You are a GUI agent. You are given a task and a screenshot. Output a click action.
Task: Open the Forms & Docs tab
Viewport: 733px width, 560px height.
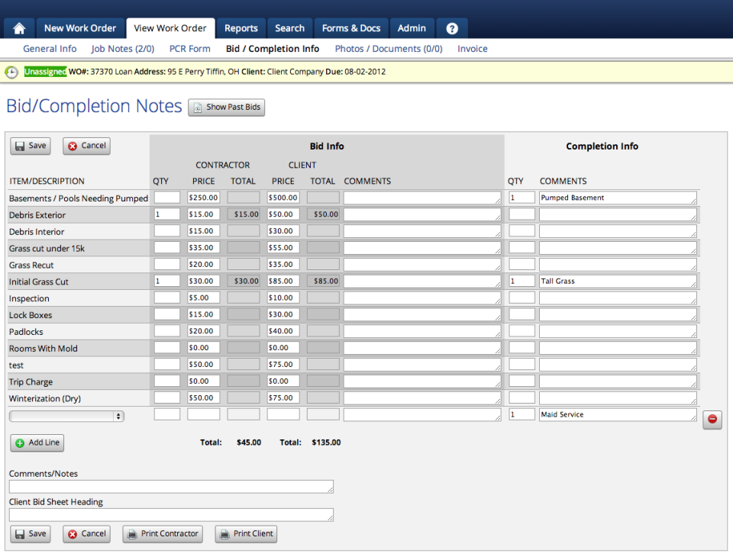click(x=350, y=27)
